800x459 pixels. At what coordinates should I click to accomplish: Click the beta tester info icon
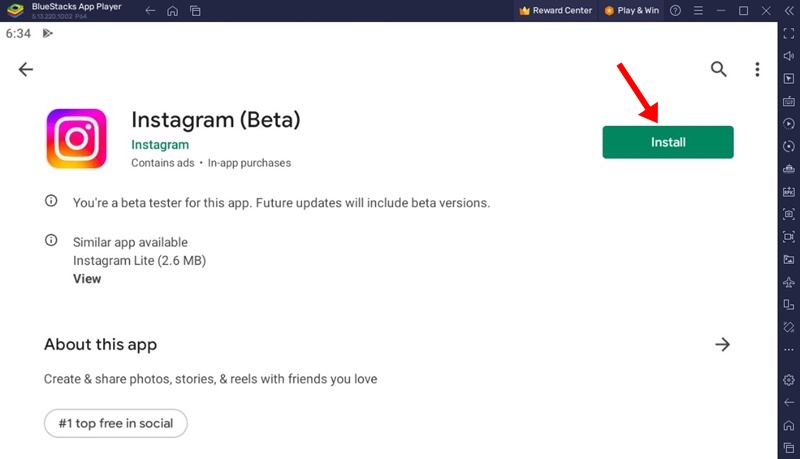tap(51, 200)
